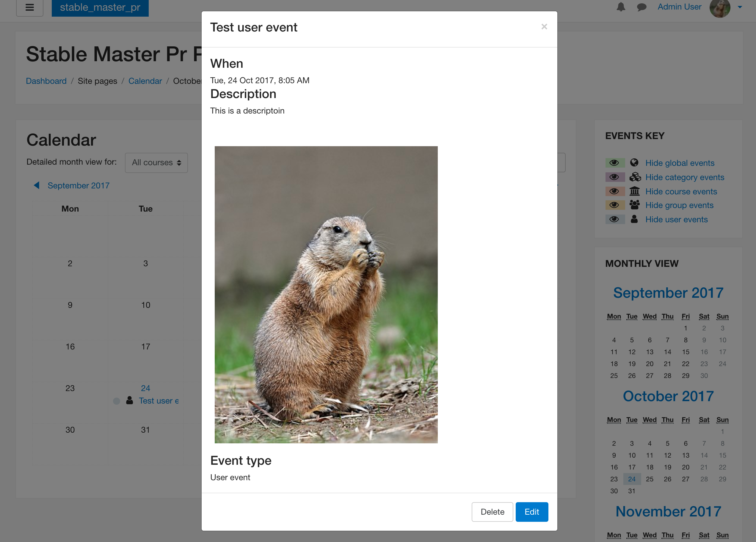Toggle course events eye icon
Image resolution: width=756 pixels, height=542 pixels.
pos(614,191)
